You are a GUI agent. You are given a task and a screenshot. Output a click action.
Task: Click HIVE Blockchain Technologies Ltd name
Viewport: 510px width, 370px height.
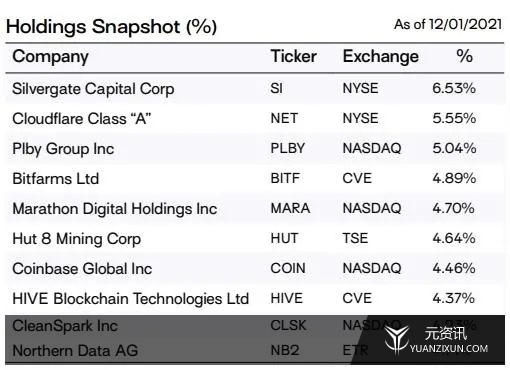131,299
